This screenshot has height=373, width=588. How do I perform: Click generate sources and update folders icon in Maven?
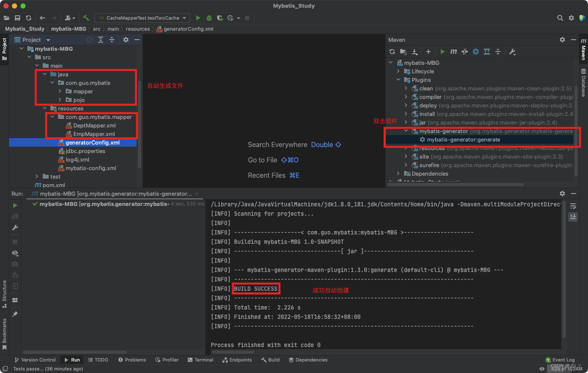pos(403,52)
